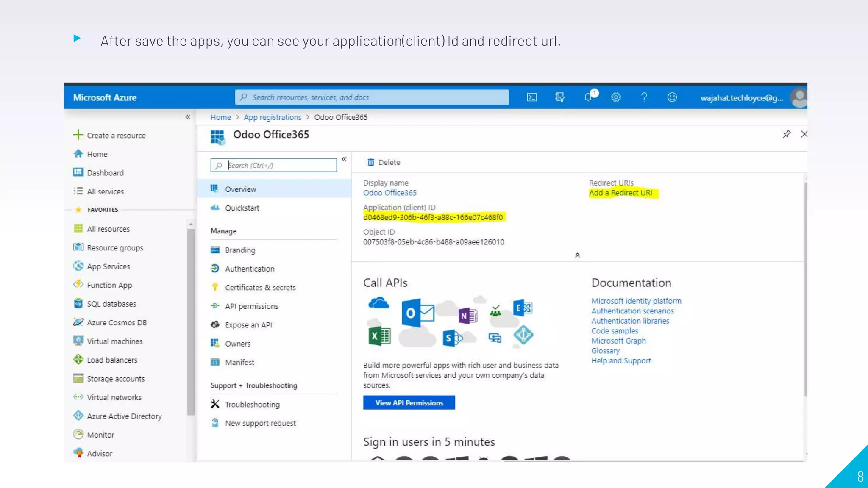Open Branding settings

coord(233,250)
